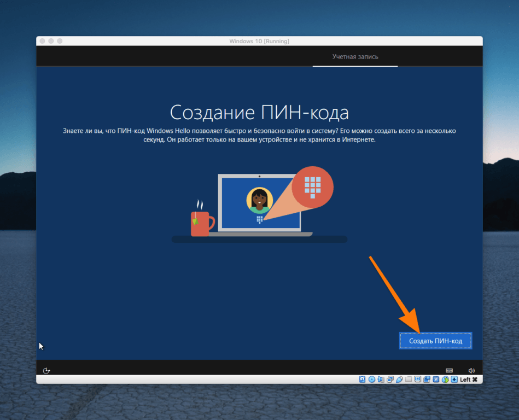Click VirtualBox USB devices status icon
Screen dimensions: 519x420
click(400, 380)
